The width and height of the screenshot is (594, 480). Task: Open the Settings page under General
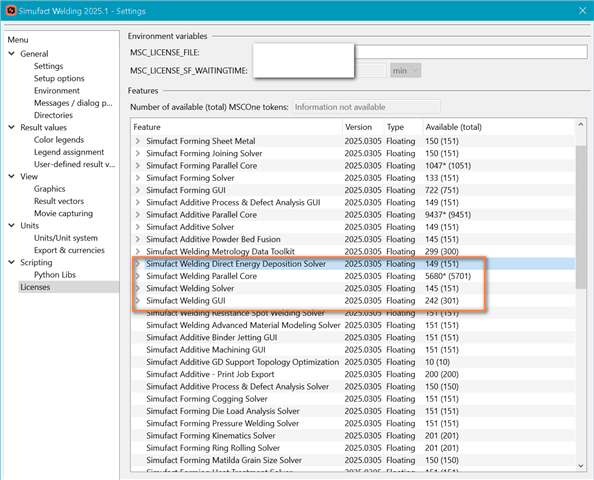[48, 66]
